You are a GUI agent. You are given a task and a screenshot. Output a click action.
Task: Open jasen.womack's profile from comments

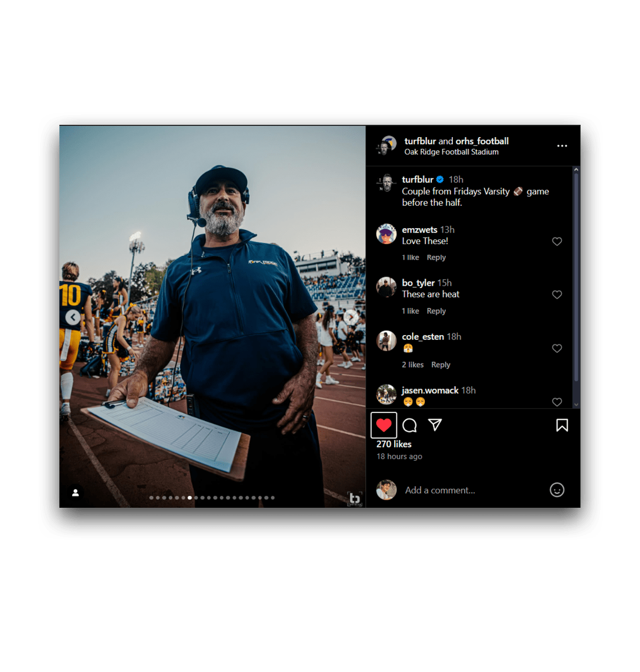[430, 391]
